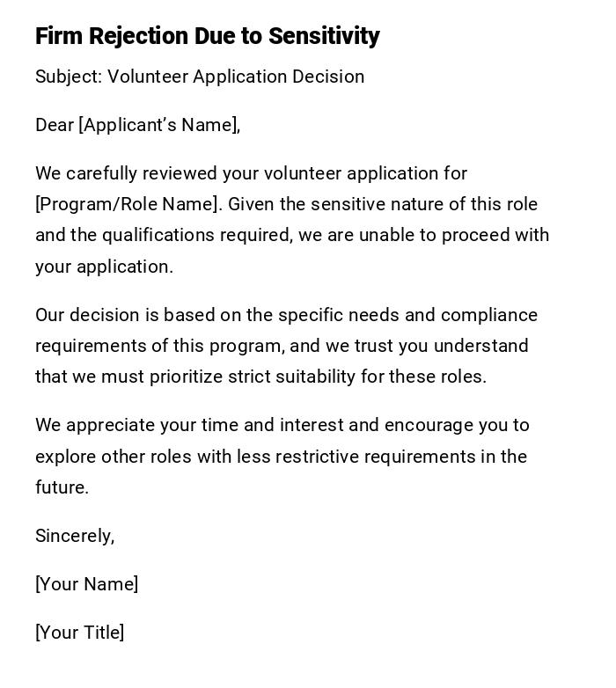Click the word 'Dear' in the greeting
This screenshot has width=616, height=688.
[55, 125]
